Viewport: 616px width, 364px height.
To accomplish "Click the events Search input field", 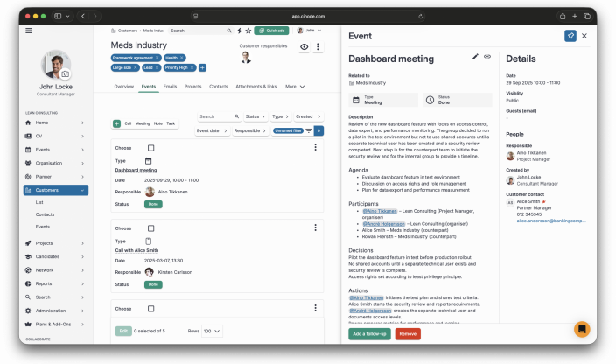I will tap(217, 116).
